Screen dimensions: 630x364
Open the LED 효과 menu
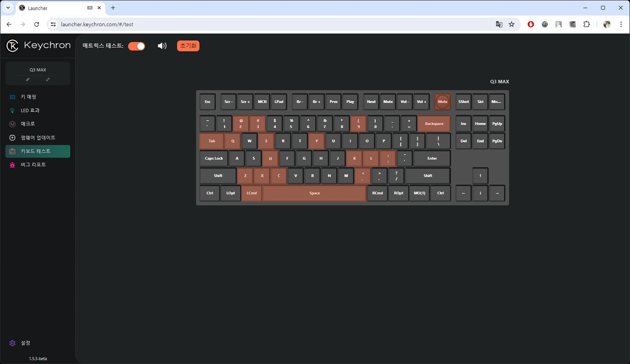click(38, 111)
